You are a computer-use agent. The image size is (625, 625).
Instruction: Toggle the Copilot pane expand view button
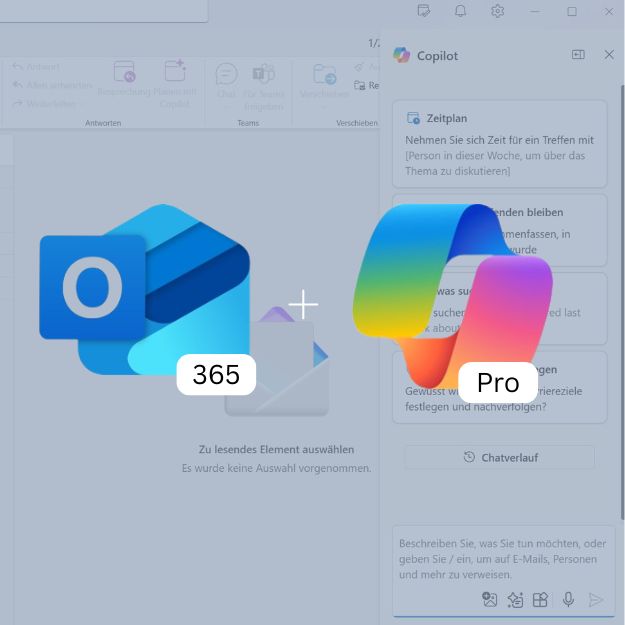[x=578, y=55]
